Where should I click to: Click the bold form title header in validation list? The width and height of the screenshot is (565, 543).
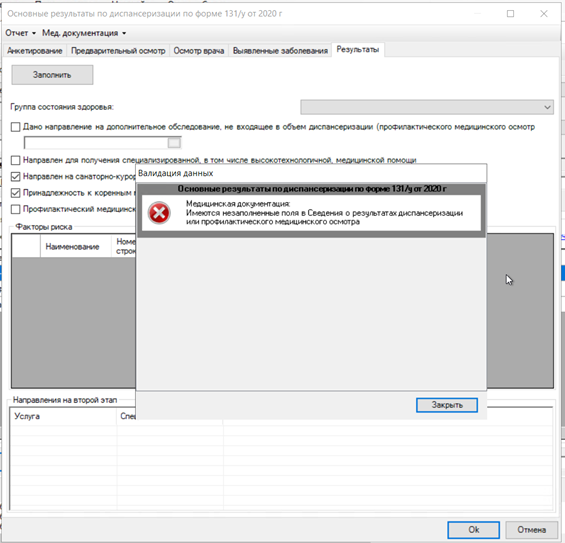pos(312,189)
